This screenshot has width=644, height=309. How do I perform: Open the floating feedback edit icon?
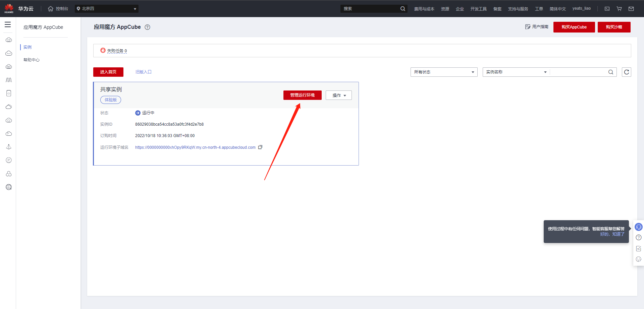coord(639,249)
